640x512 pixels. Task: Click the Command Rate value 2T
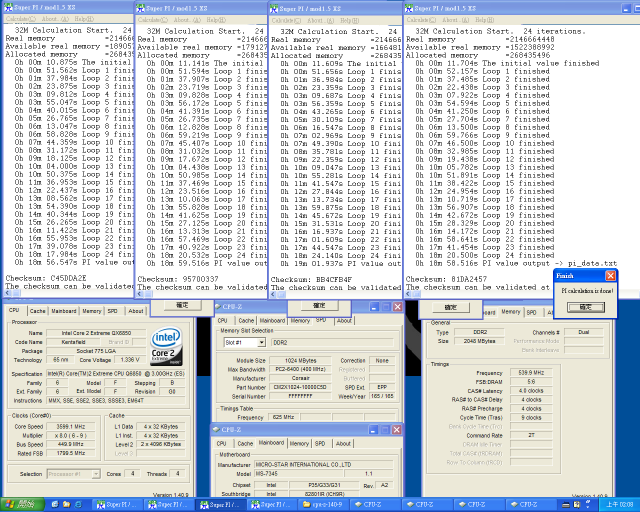[531, 435]
